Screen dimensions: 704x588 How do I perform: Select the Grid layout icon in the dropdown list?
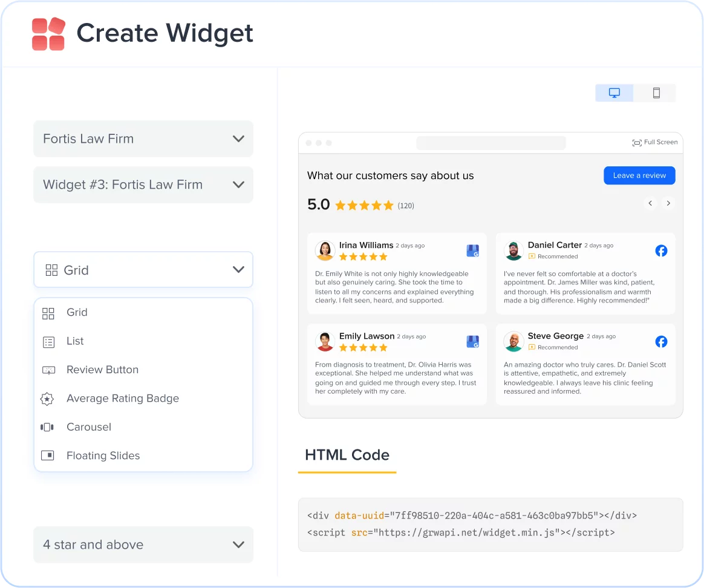click(48, 312)
